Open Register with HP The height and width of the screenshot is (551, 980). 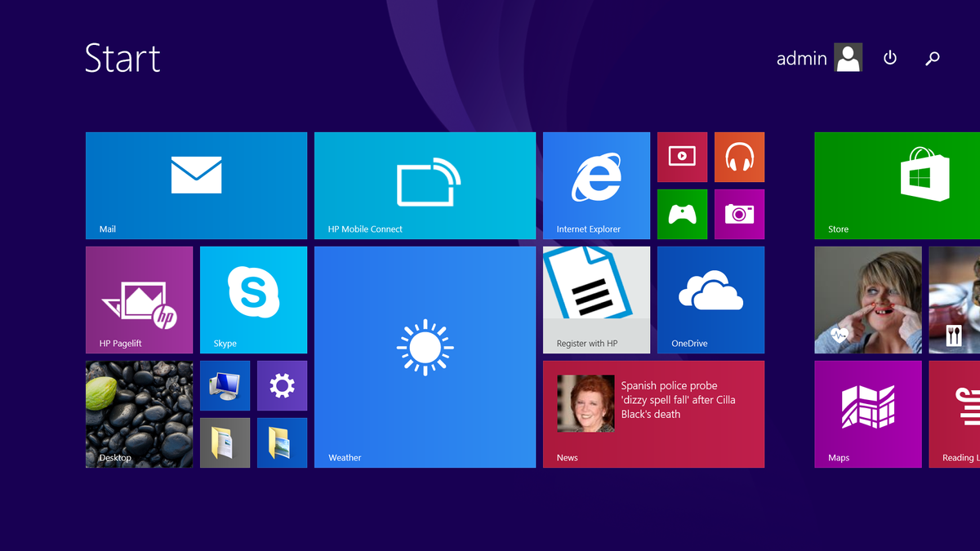coord(596,300)
